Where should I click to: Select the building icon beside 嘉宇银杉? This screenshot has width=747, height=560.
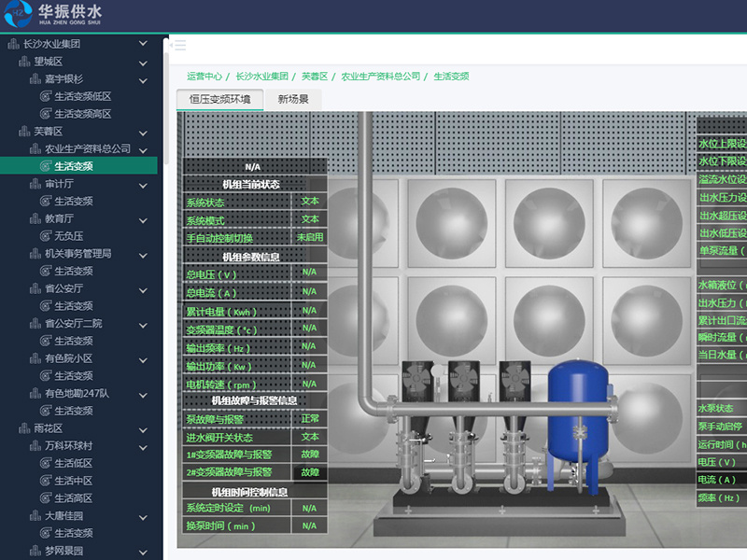pyautogui.click(x=35, y=79)
